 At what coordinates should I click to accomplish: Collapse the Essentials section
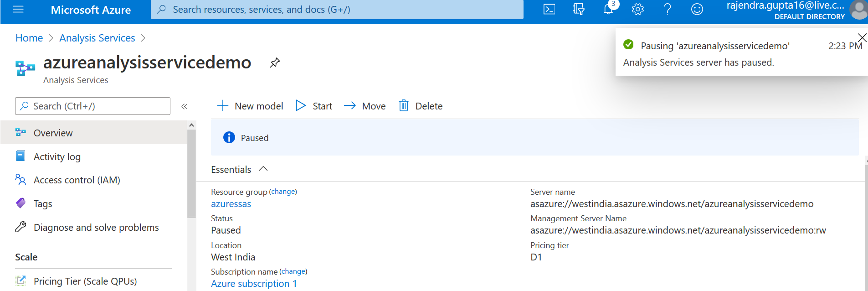263,169
